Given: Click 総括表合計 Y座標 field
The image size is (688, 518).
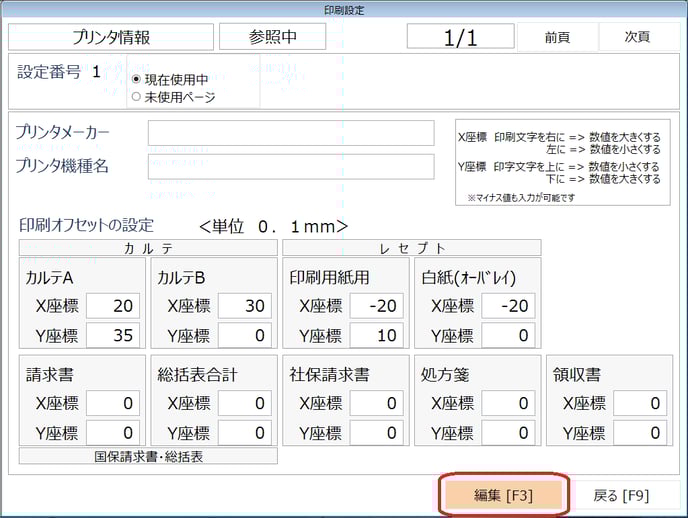Looking at the screenshot, I should [244, 432].
